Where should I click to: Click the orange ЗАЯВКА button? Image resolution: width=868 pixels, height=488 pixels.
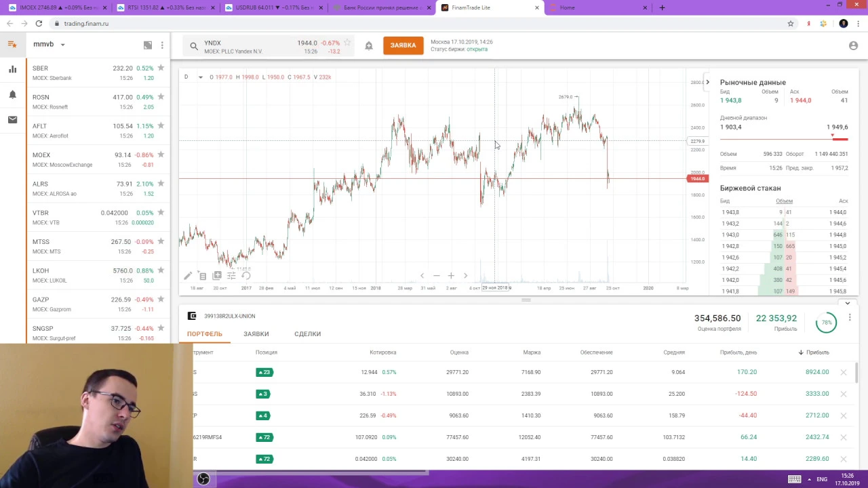(x=403, y=45)
